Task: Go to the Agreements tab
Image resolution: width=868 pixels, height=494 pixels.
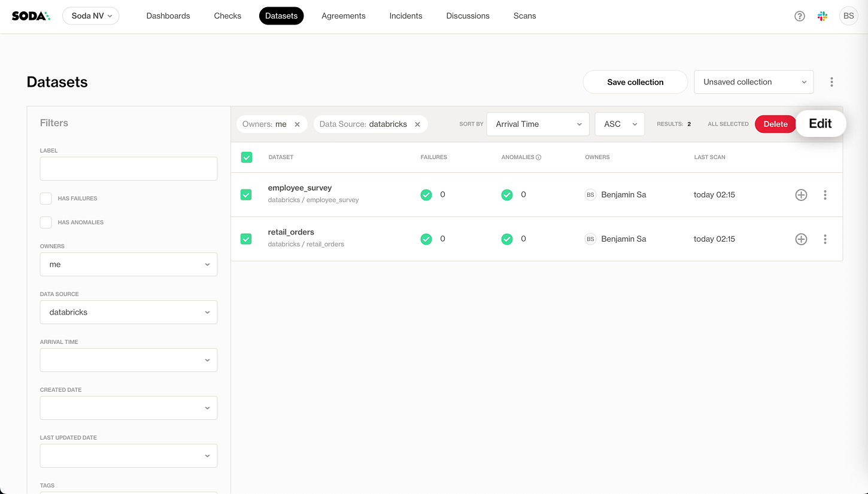Action: click(x=344, y=16)
